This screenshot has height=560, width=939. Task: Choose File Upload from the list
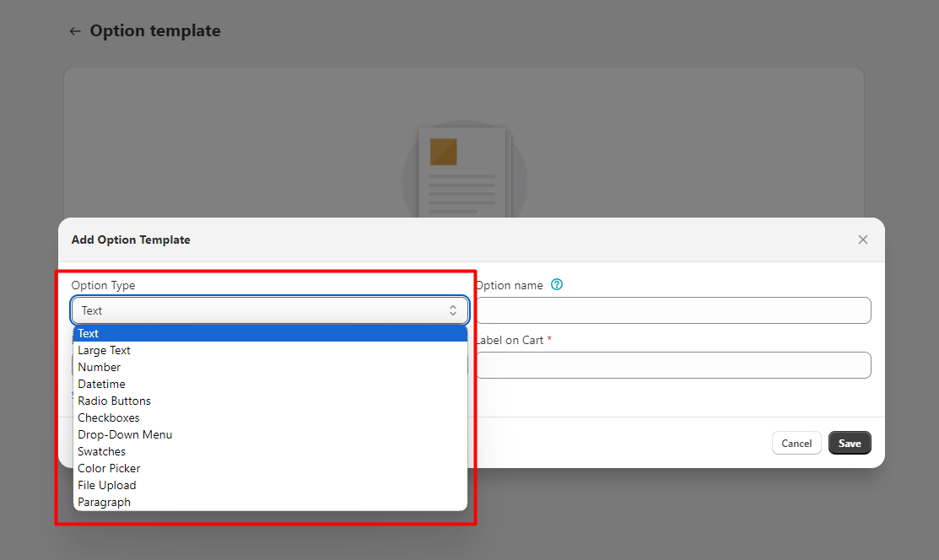click(x=106, y=486)
